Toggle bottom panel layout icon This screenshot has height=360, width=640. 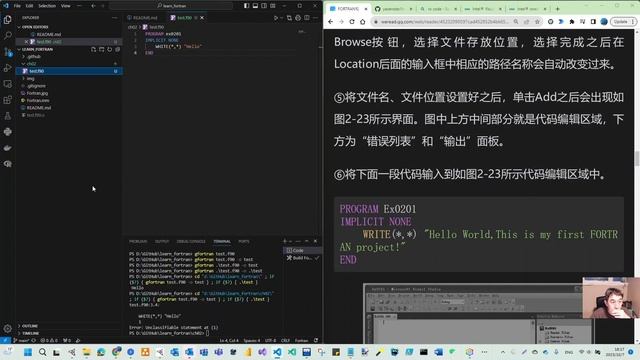click(256, 6)
